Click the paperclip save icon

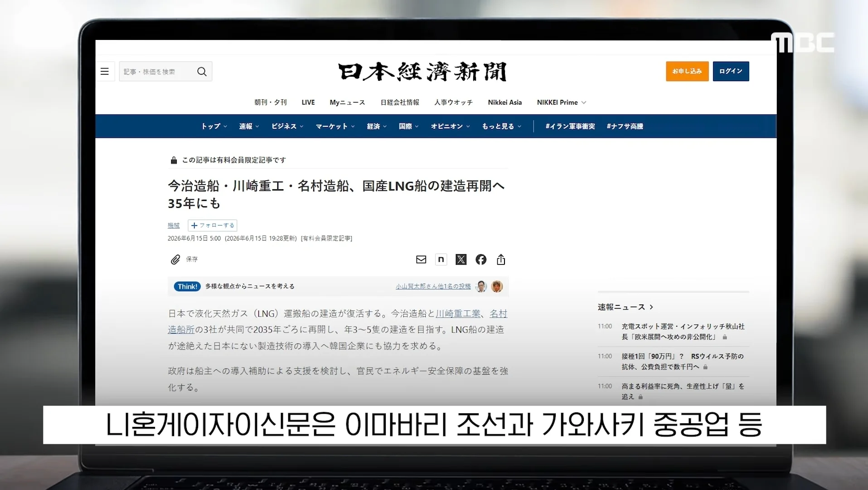(175, 260)
